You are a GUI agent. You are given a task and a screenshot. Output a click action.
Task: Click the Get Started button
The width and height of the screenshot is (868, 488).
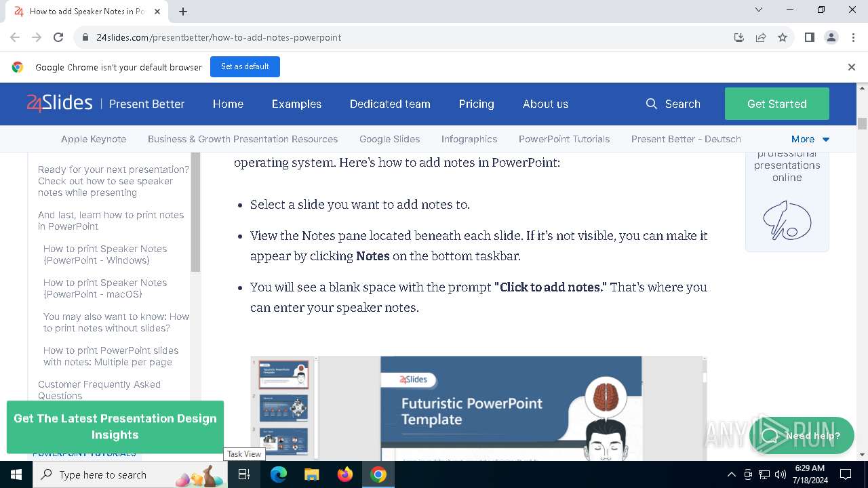tap(777, 104)
